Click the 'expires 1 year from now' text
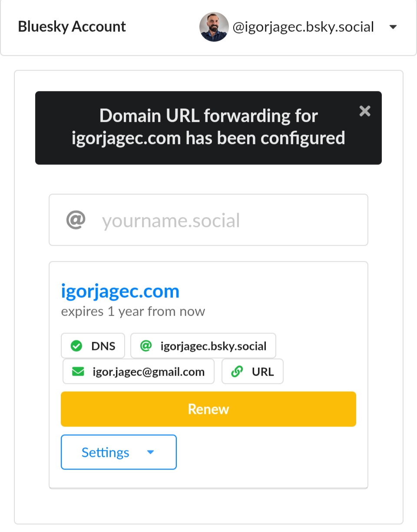 133,311
